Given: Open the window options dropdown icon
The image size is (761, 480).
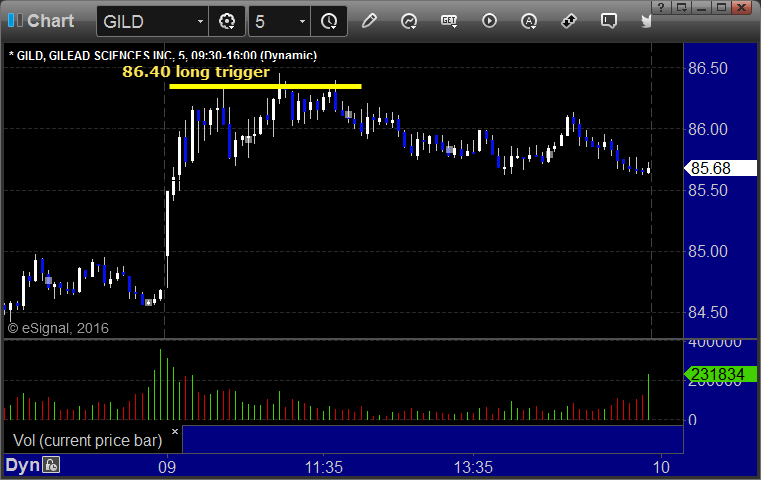Looking at the screenshot, I should (681, 7).
